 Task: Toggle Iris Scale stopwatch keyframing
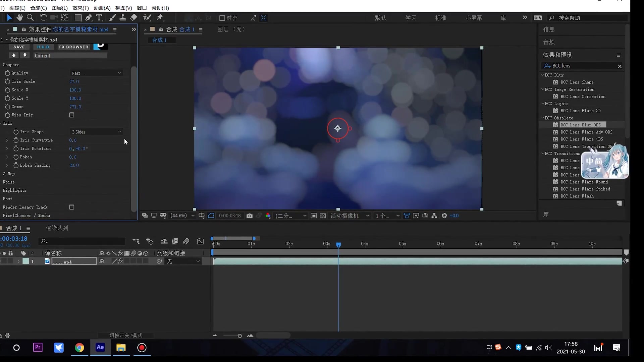(7, 81)
